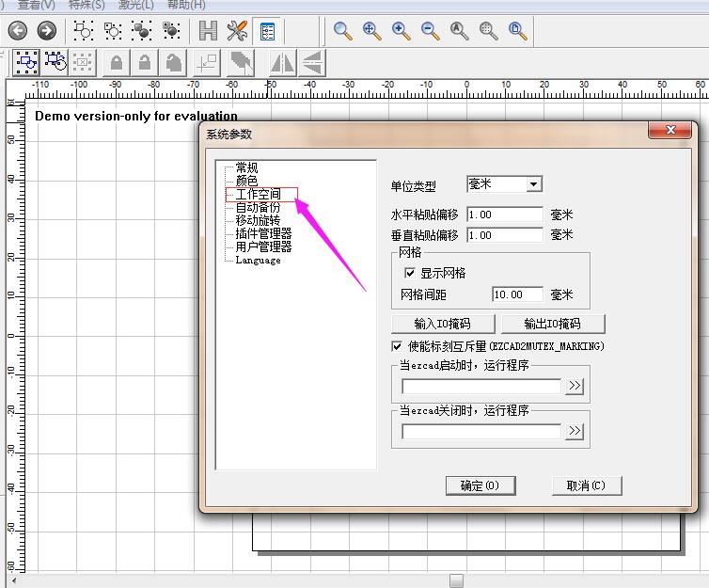
Task: Click the horizontal mirror triangles icon
Action: 282,63
